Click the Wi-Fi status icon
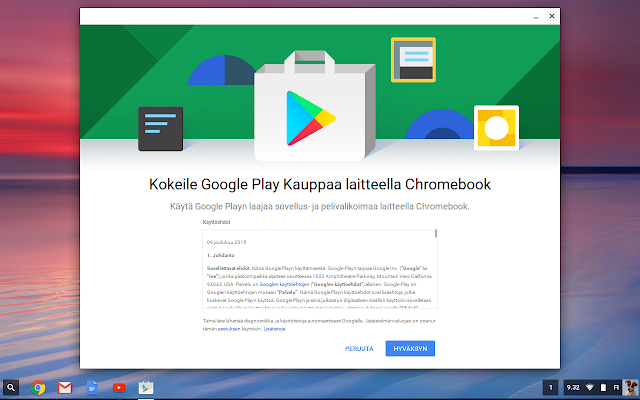Image resolution: width=640 pixels, height=400 pixels. 590,387
